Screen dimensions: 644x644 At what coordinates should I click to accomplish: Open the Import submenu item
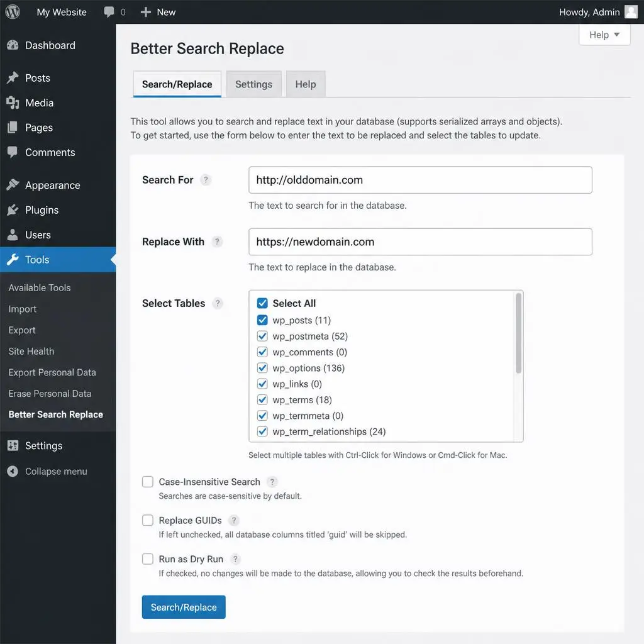(23, 309)
